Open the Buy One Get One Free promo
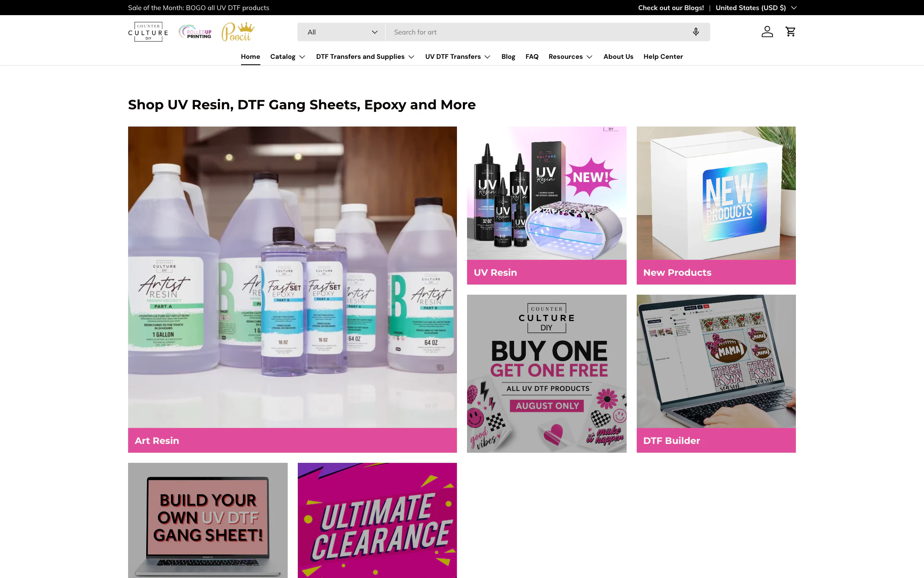This screenshot has height=578, width=924. [x=546, y=374]
